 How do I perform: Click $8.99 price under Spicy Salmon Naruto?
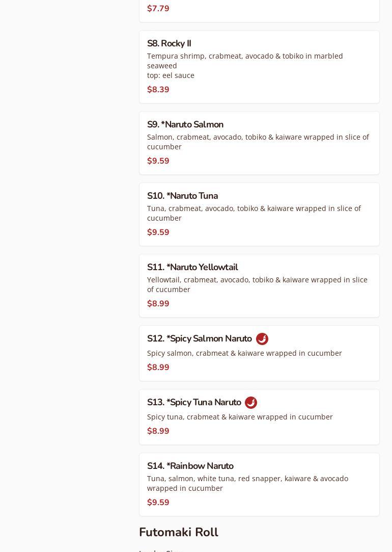point(158,367)
